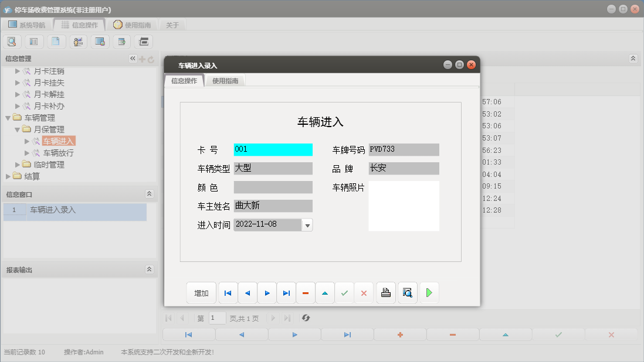This screenshot has width=644, height=362.
Task: Click the user management icon on the toolbar
Action: point(78,41)
